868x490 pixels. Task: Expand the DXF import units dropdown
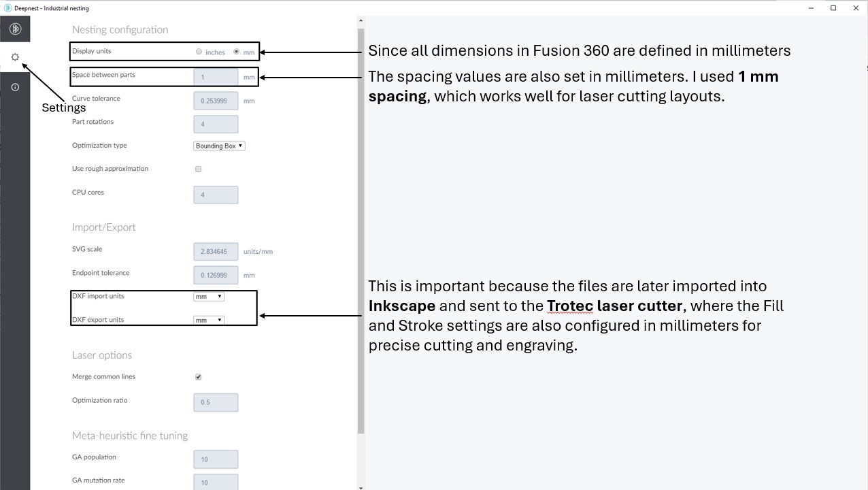[208, 297]
